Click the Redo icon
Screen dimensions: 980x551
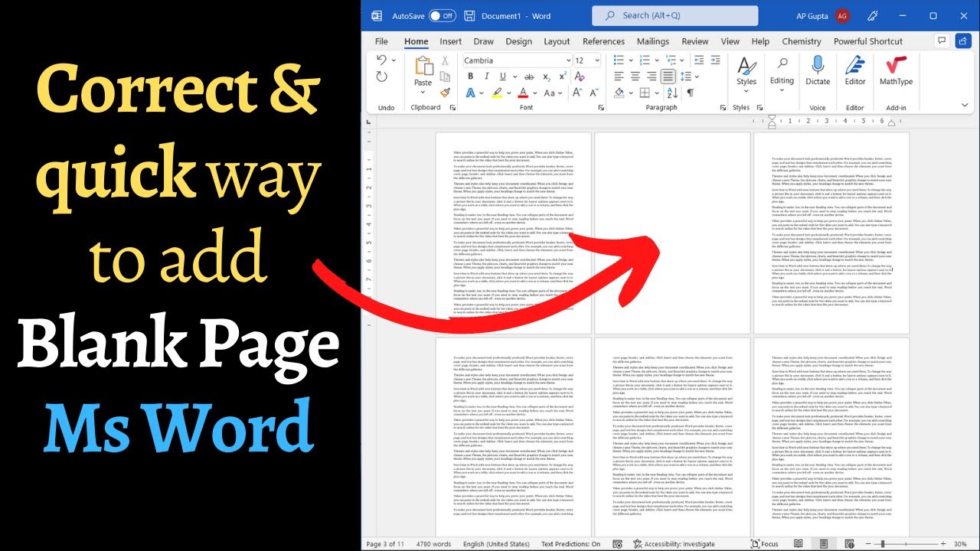click(381, 77)
